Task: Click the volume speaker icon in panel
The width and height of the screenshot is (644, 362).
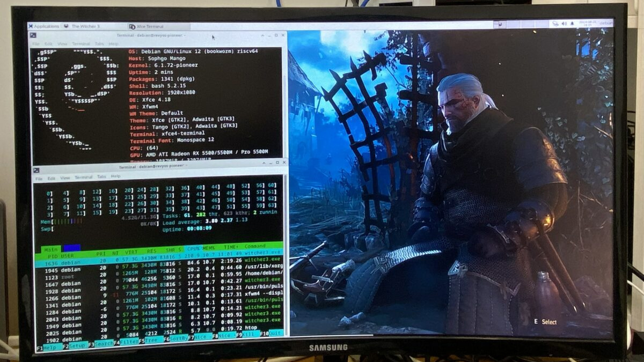Action: click(x=564, y=24)
